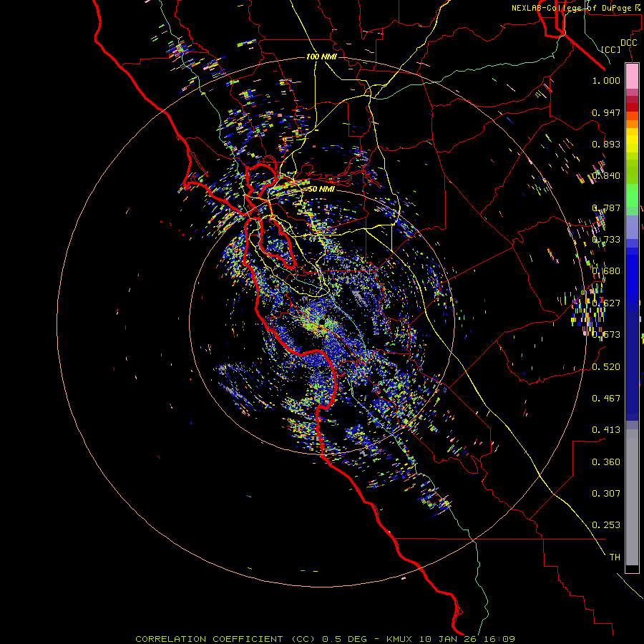Click the 0.520 scale value
Viewport: 644px width, 644px height.
(606, 367)
